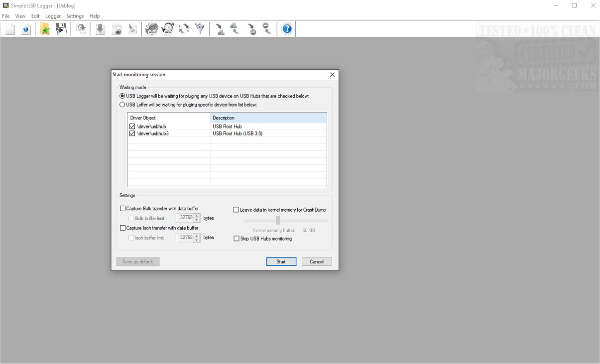Enable Capture Bulk transfer with data buffer

tap(123, 209)
